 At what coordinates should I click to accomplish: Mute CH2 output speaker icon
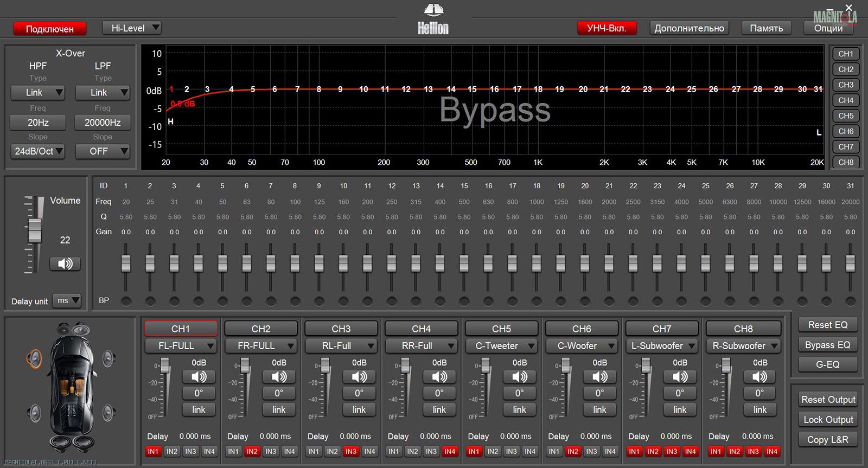[x=279, y=376]
